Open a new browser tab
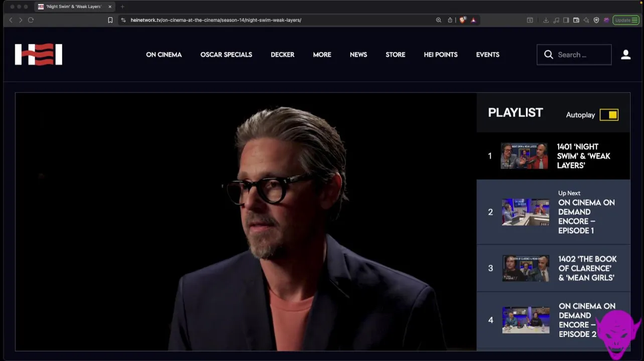644x361 pixels. pos(122,7)
